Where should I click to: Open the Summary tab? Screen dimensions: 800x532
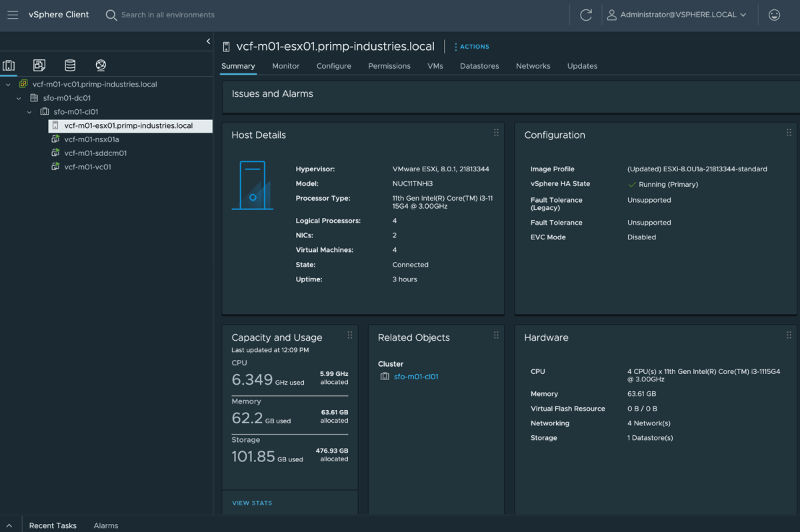(238, 66)
